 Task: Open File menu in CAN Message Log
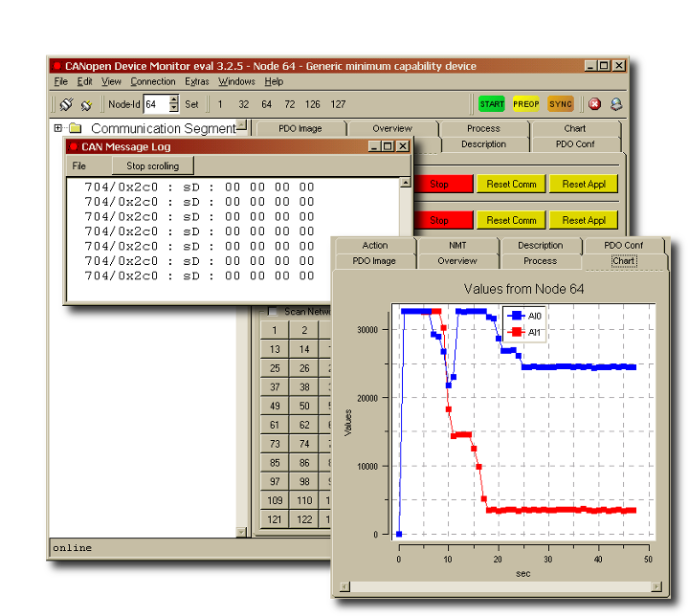[x=78, y=165]
